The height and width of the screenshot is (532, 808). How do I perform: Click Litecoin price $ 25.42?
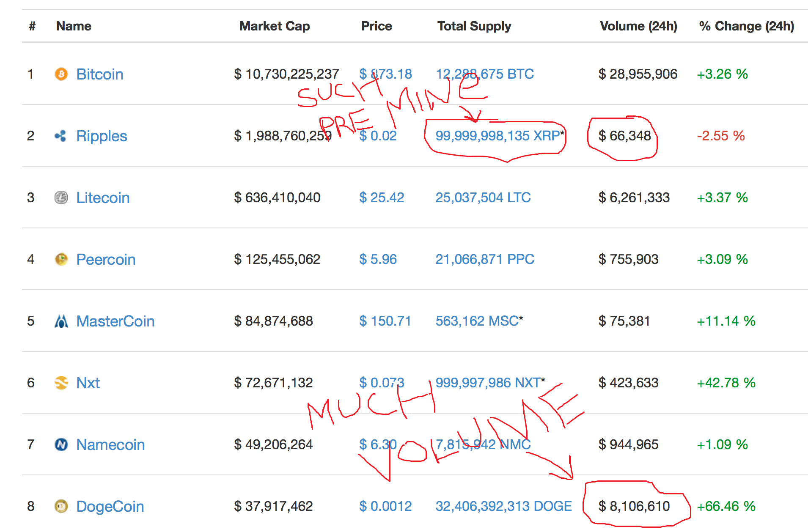[x=382, y=197]
